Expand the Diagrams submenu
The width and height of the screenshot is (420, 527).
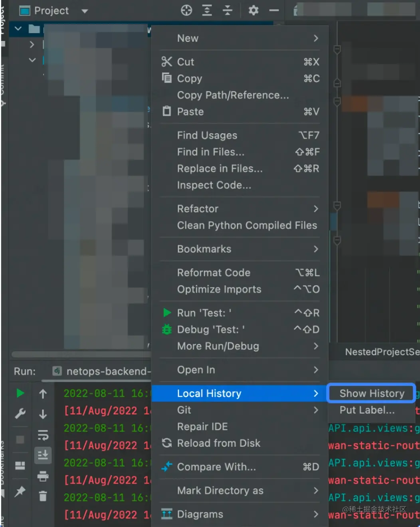(240, 514)
